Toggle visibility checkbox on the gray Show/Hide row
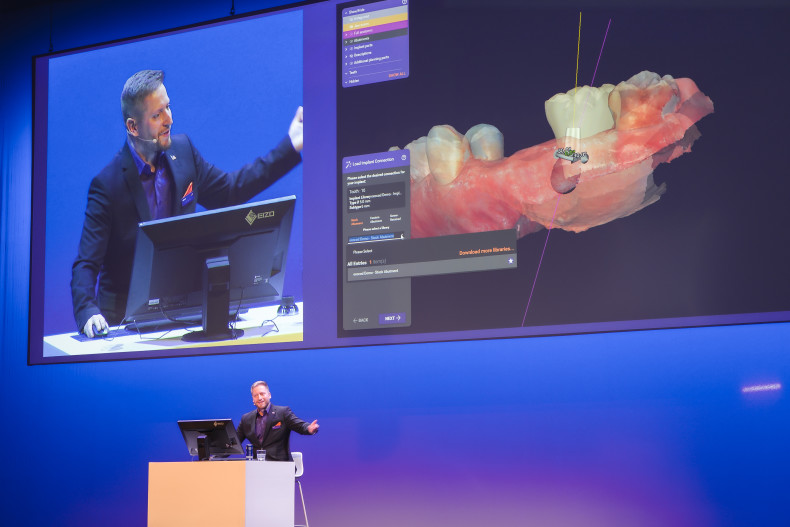The image size is (790, 527). (351, 20)
